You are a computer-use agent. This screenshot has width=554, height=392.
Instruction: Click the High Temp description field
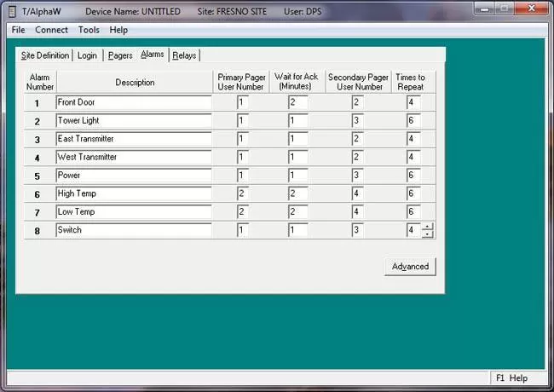134,193
